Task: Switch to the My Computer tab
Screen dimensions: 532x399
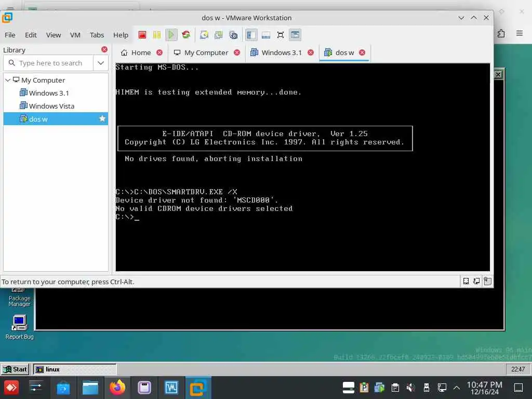Action: (201, 52)
